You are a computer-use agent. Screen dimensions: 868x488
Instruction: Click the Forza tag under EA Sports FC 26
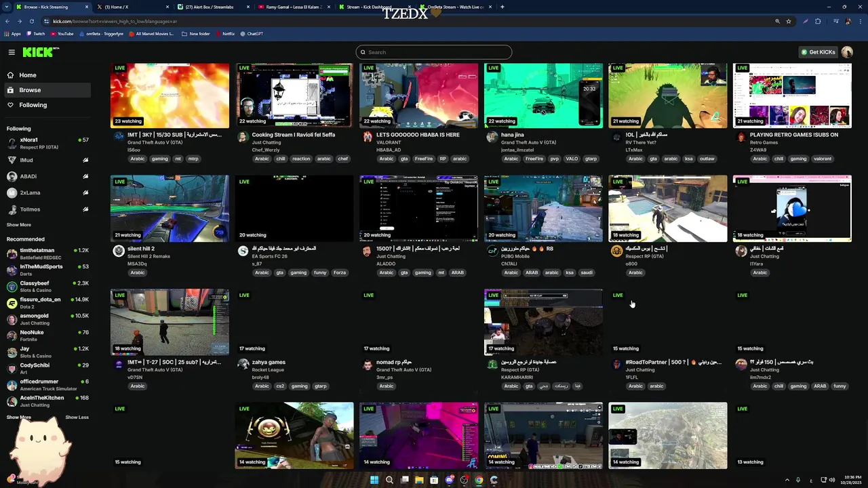[340, 272]
